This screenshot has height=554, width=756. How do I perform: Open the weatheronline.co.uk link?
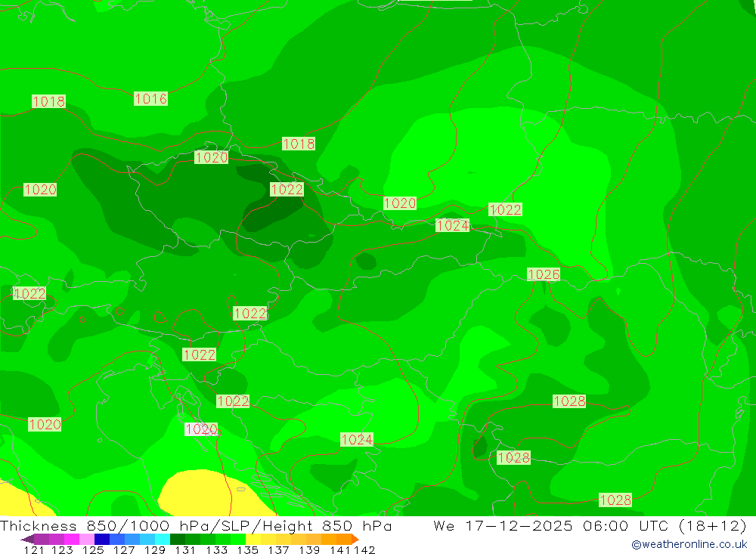[x=689, y=544]
